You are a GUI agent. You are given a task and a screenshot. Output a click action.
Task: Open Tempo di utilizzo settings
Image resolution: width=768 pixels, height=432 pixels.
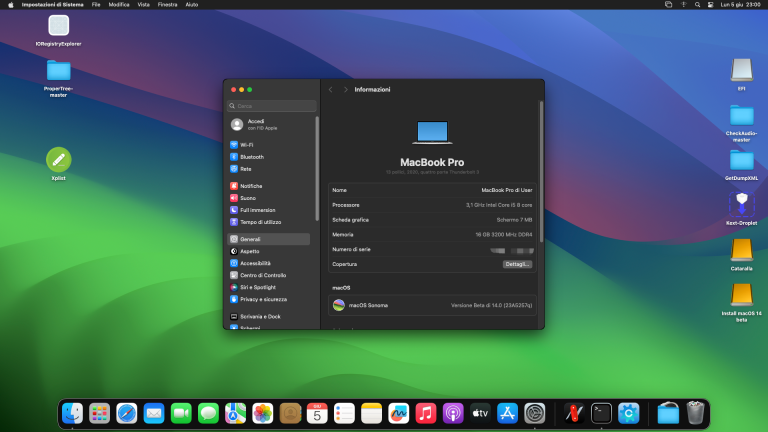coord(260,222)
